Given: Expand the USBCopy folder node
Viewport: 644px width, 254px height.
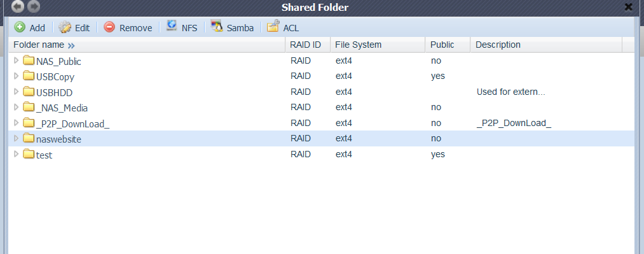Looking at the screenshot, I should [x=17, y=76].
